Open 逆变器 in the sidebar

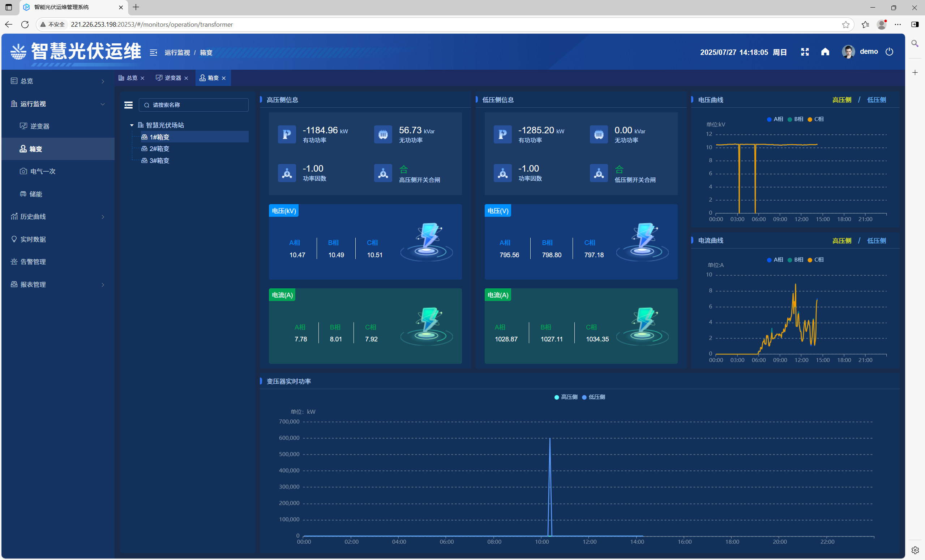[39, 126]
